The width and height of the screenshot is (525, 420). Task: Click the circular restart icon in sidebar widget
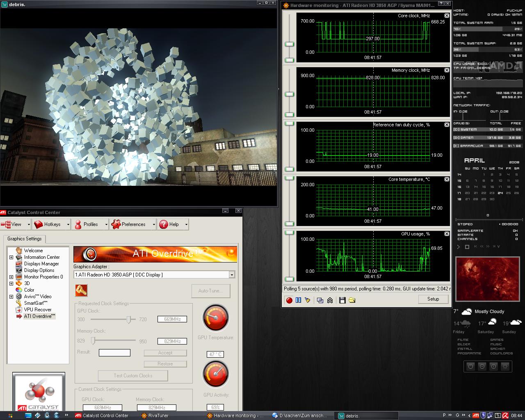pos(493,366)
